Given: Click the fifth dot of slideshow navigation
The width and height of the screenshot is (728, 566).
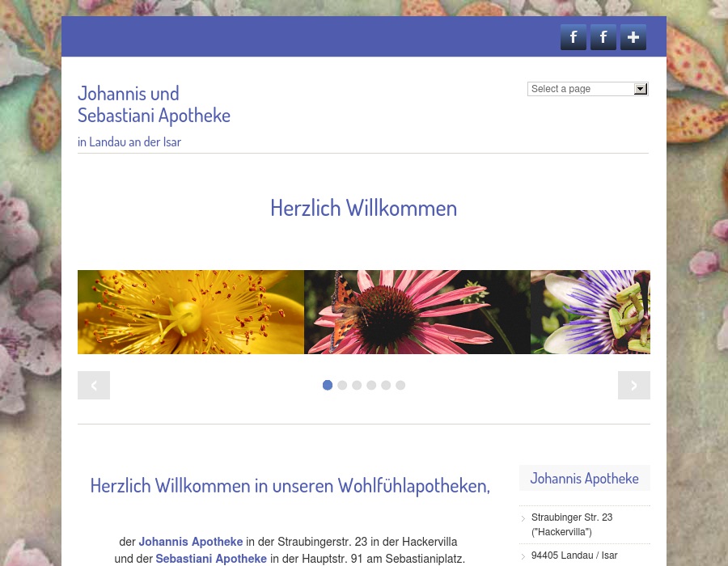Looking at the screenshot, I should 386,385.
